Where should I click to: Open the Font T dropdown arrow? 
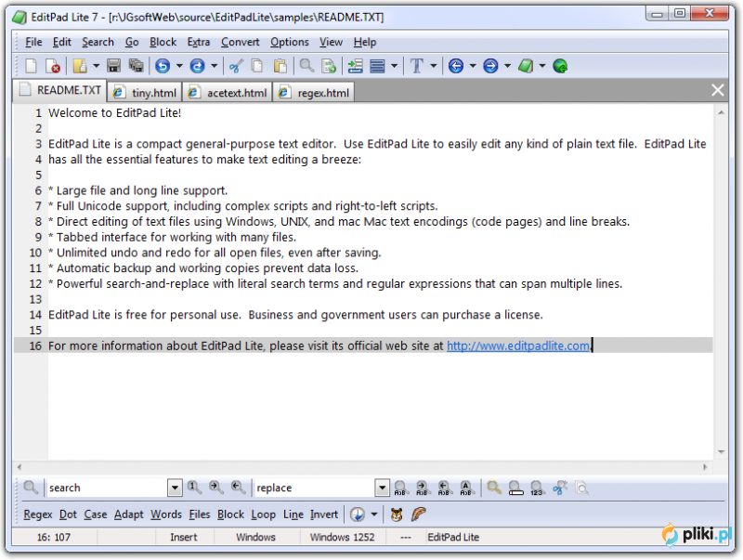[x=434, y=66]
